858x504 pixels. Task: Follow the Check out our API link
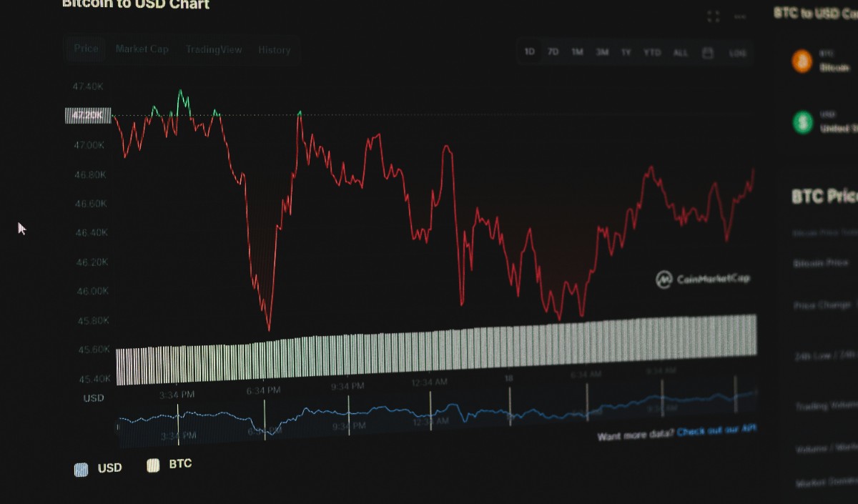click(717, 431)
